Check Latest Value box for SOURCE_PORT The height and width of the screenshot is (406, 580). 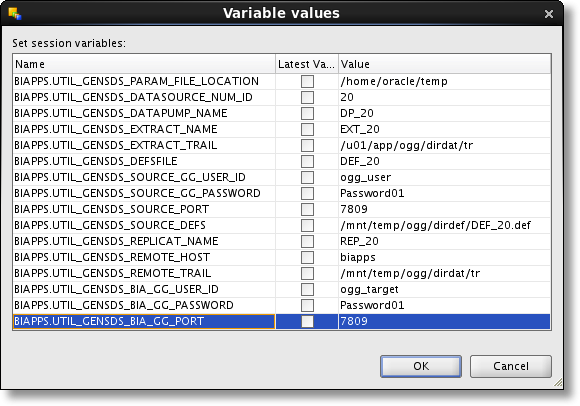click(x=307, y=209)
